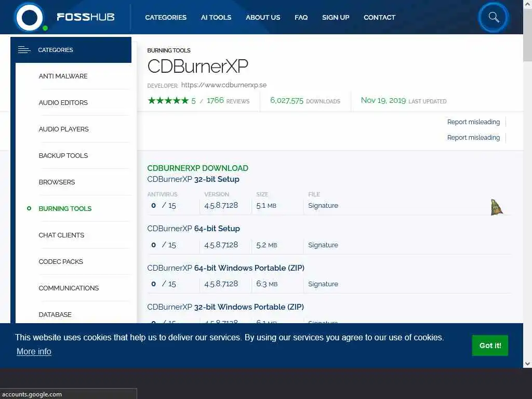Select ANTI MALWARE category
532x399 pixels.
(63, 76)
